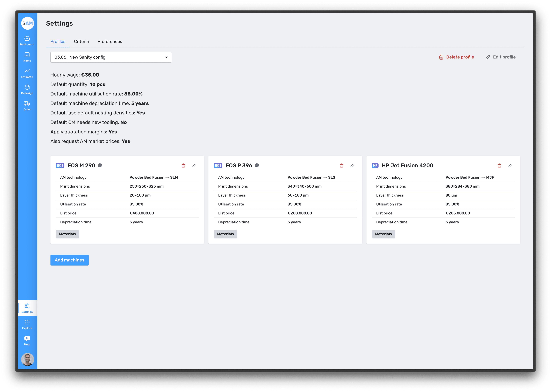This screenshot has height=392, width=551.
Task: Open Materials for HP Jet Fusion 4200
Action: click(383, 234)
